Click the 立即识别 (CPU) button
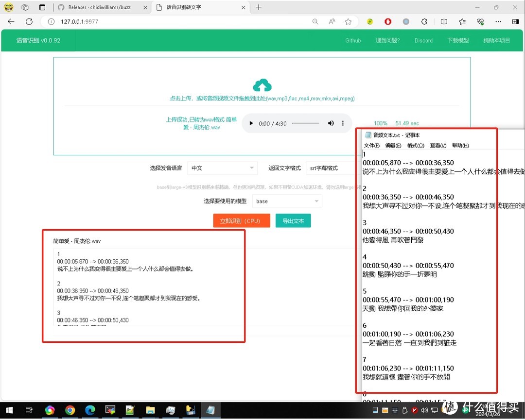The width and height of the screenshot is (525, 420). (242, 221)
